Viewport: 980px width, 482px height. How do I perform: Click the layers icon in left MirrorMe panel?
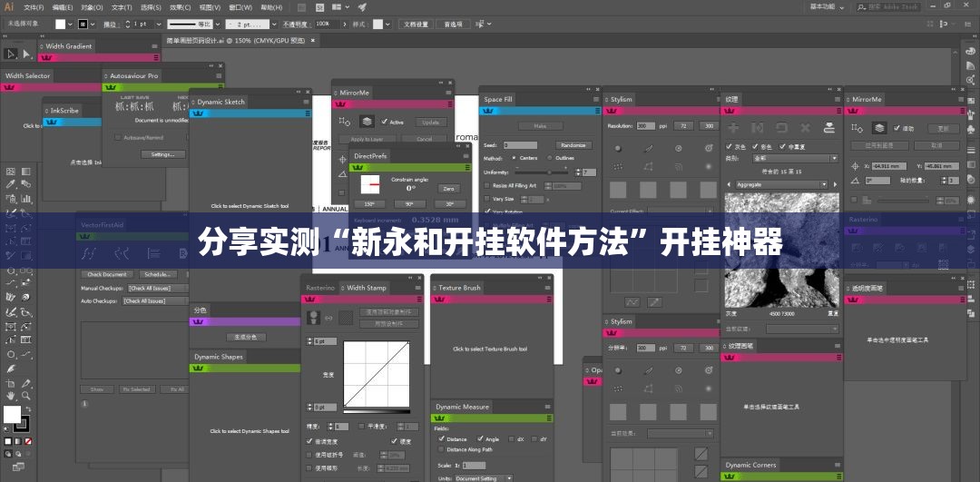(x=367, y=122)
